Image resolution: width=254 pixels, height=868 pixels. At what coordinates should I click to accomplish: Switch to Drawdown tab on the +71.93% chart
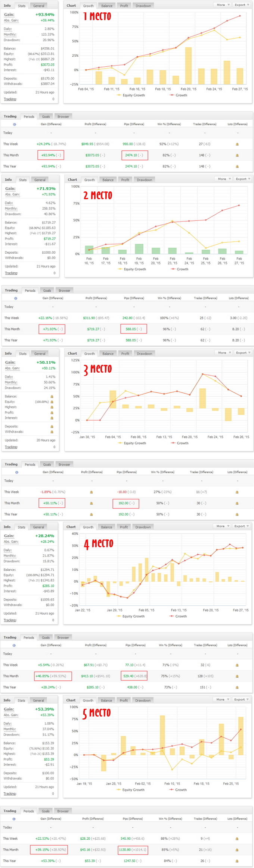[145, 180]
